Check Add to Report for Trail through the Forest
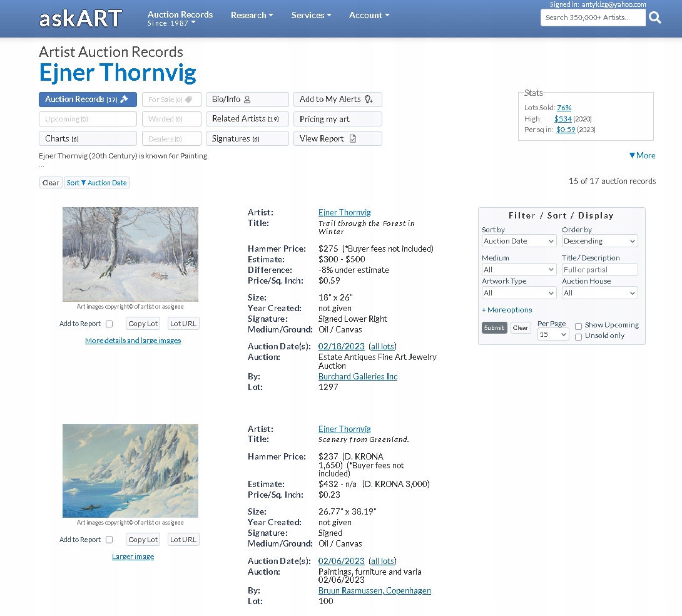682x616 pixels. click(109, 324)
